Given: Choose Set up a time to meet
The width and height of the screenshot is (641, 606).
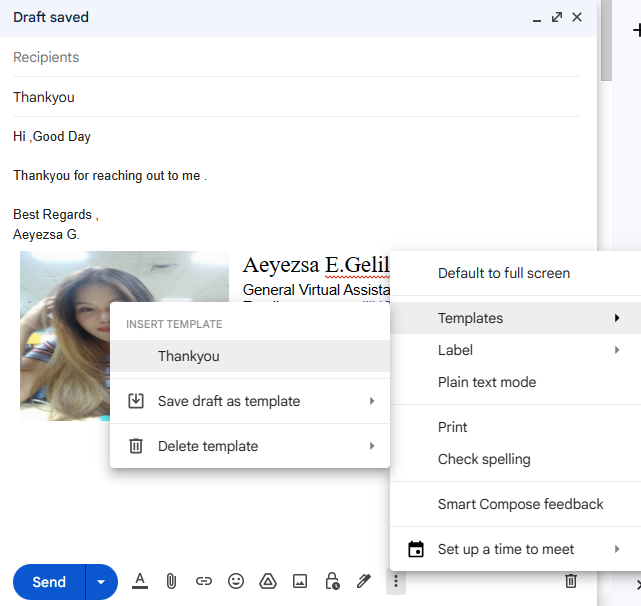Looking at the screenshot, I should (x=515, y=549).
